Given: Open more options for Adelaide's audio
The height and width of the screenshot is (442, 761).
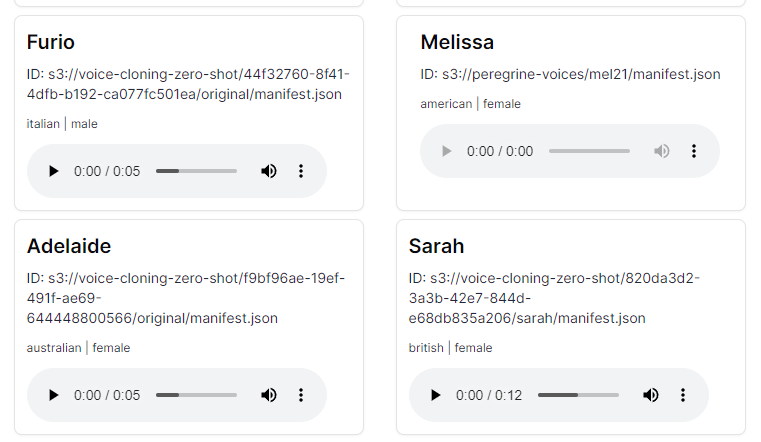Looking at the screenshot, I should click(301, 395).
